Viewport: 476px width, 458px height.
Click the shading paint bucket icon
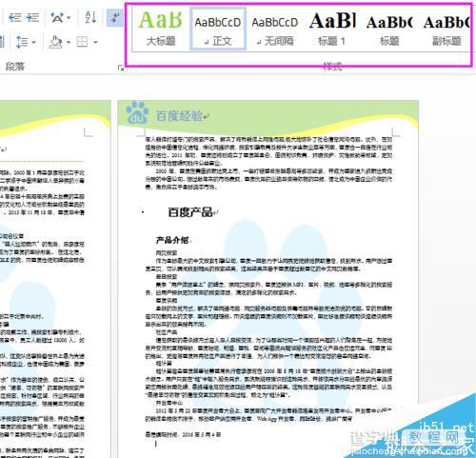click(55, 42)
